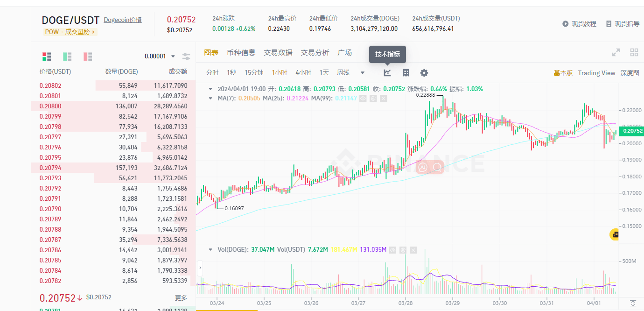Open extra timeframe dropdown next to 周线

coord(363,72)
